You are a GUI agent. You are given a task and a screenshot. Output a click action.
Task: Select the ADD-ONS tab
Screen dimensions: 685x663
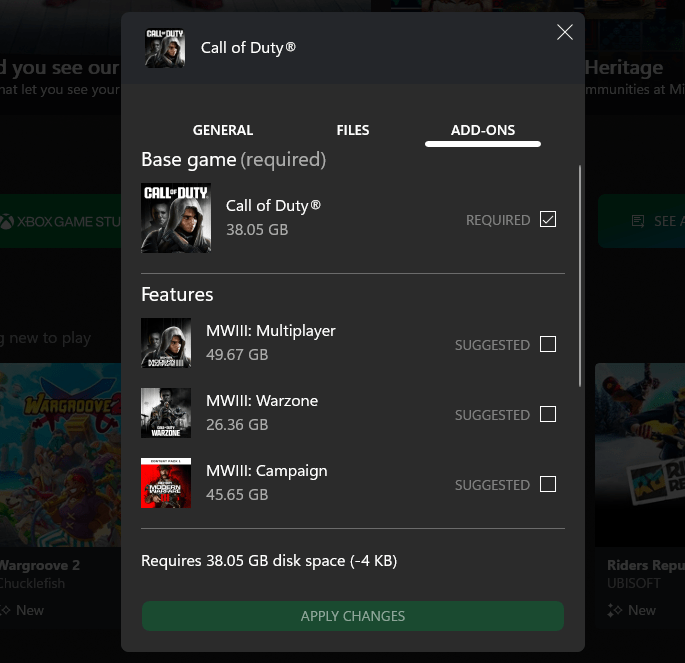483,130
